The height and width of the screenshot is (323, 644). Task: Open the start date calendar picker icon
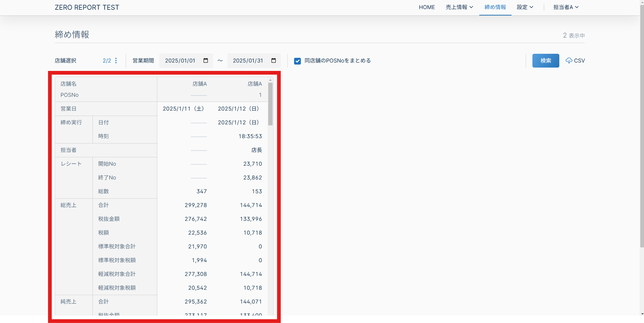pyautogui.click(x=206, y=60)
